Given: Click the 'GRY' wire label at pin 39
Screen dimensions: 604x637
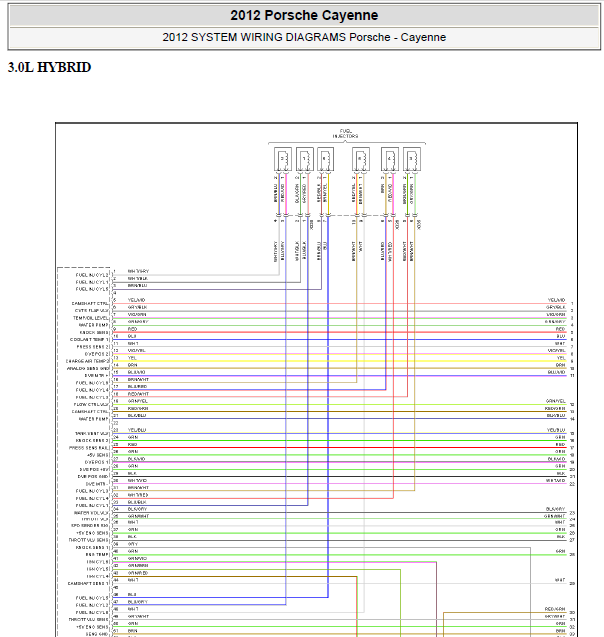Looking at the screenshot, I should (133, 544).
